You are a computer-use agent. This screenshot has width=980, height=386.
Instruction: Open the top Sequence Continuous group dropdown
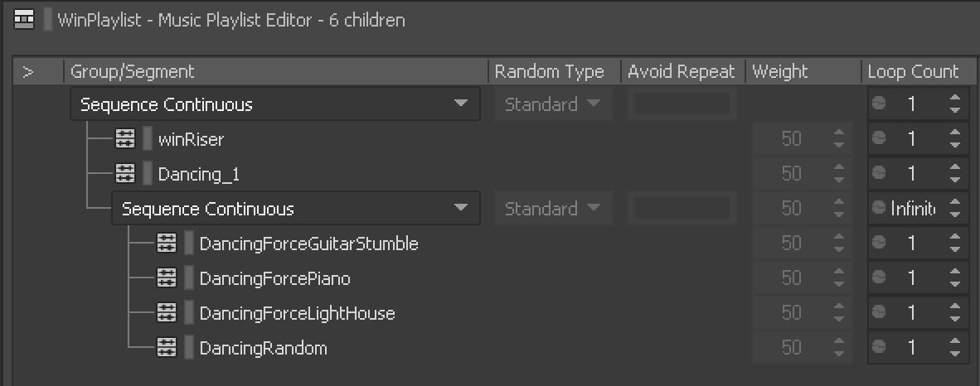[x=275, y=104]
